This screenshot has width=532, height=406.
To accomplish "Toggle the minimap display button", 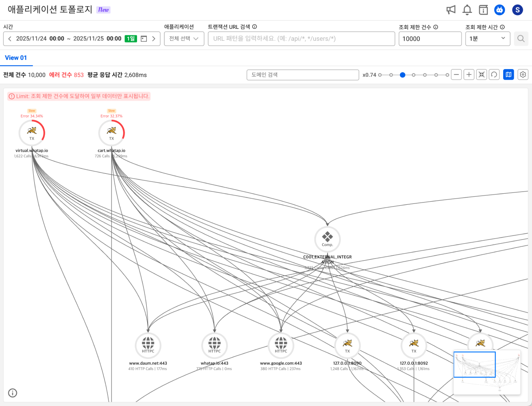I will [509, 75].
